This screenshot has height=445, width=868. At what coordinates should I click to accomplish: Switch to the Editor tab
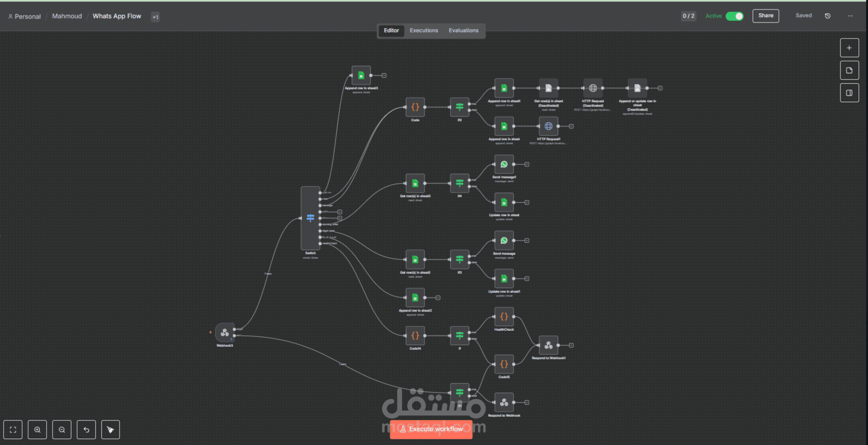391,30
